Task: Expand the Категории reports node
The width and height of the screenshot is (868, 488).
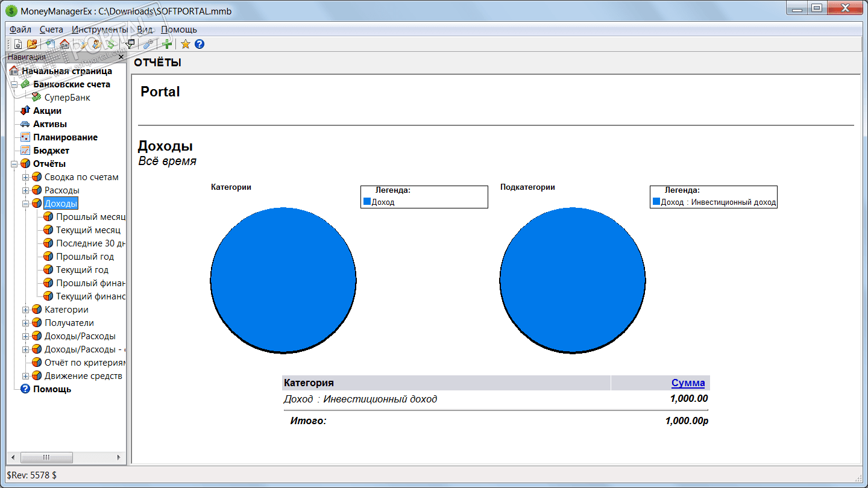Action: pos(25,310)
